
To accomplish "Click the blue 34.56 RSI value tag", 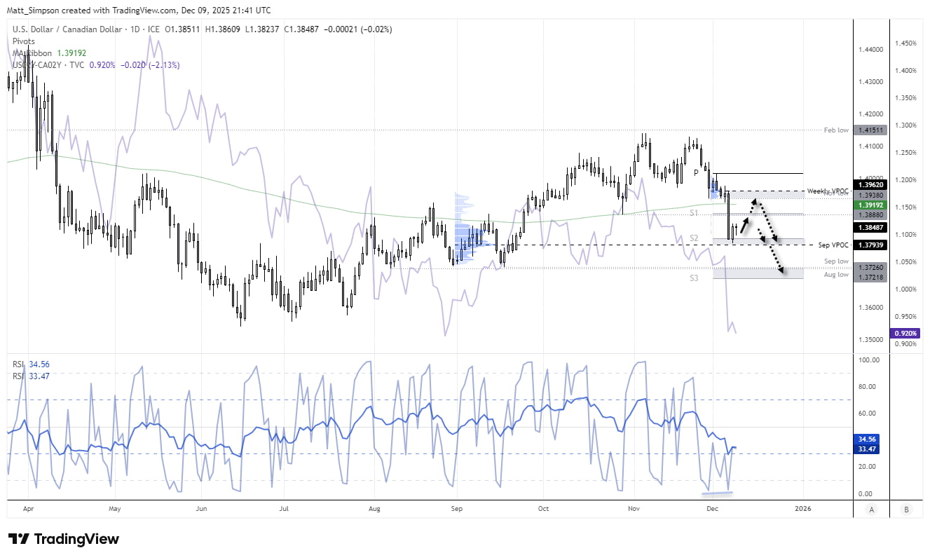I will point(867,438).
